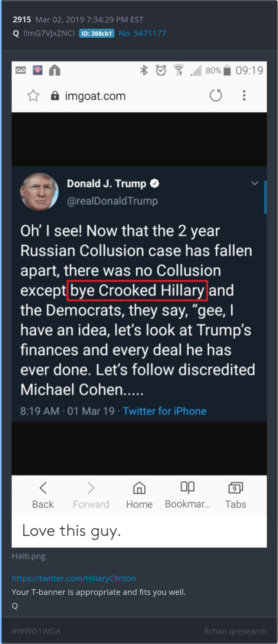
Task: Click the reload page icon
Action: point(216,95)
